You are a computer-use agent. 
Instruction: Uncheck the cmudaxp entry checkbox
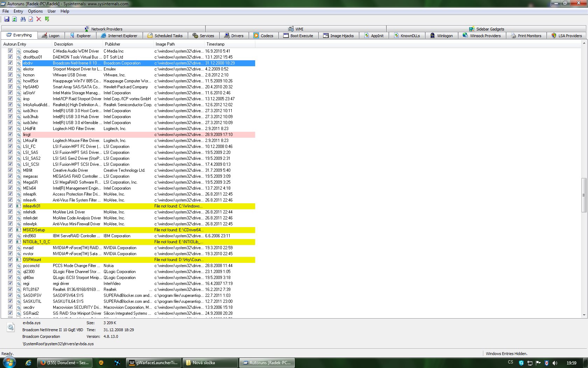[10, 51]
